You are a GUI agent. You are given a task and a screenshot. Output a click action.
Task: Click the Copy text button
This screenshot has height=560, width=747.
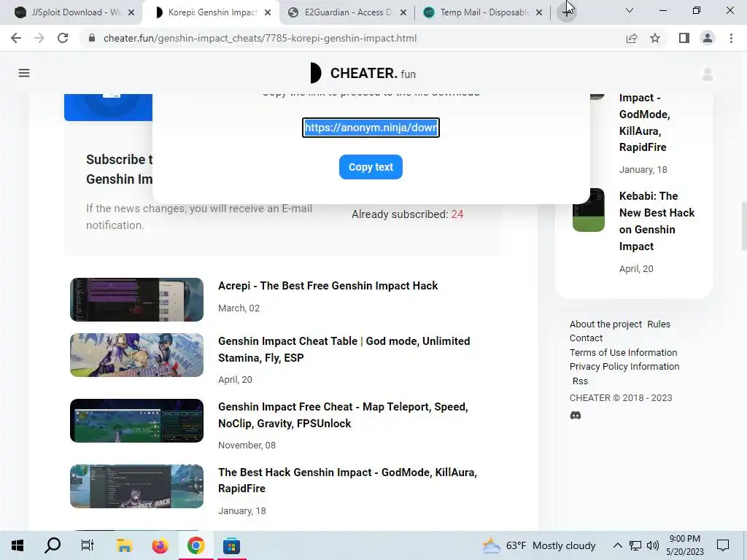point(371,167)
